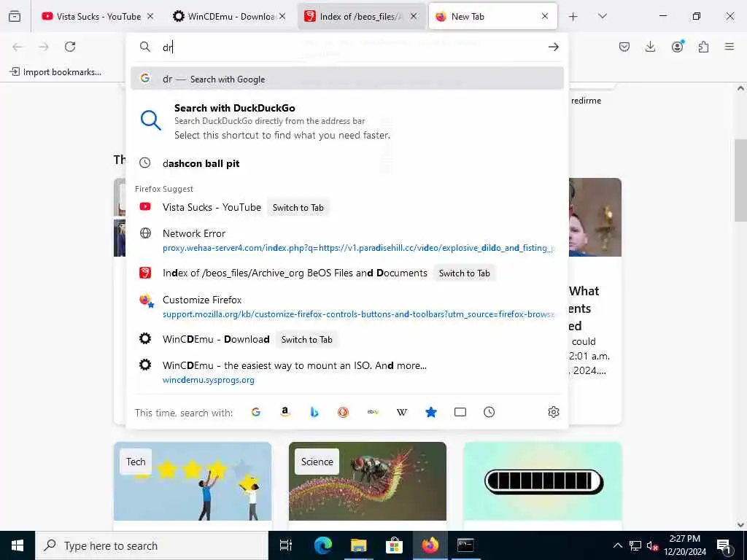Open a new tab with plus button
This screenshot has height=560, width=747.
[x=573, y=16]
